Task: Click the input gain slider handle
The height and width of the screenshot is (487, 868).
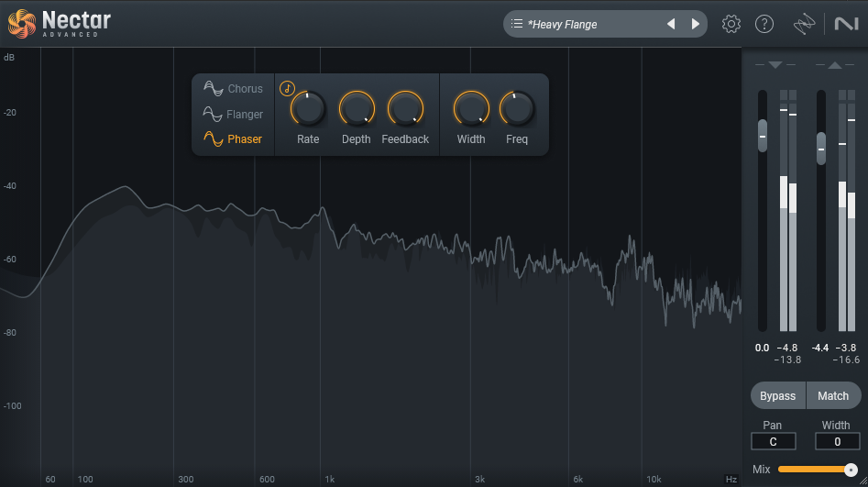Action: [x=763, y=136]
